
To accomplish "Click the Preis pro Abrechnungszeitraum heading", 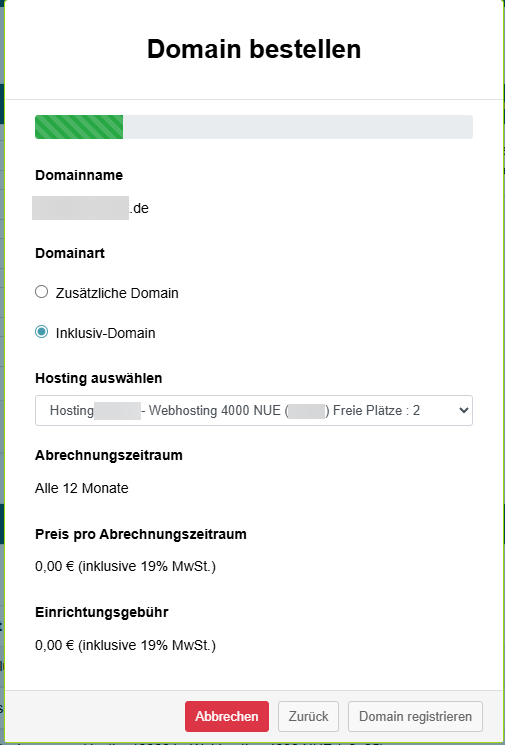I will (141, 534).
